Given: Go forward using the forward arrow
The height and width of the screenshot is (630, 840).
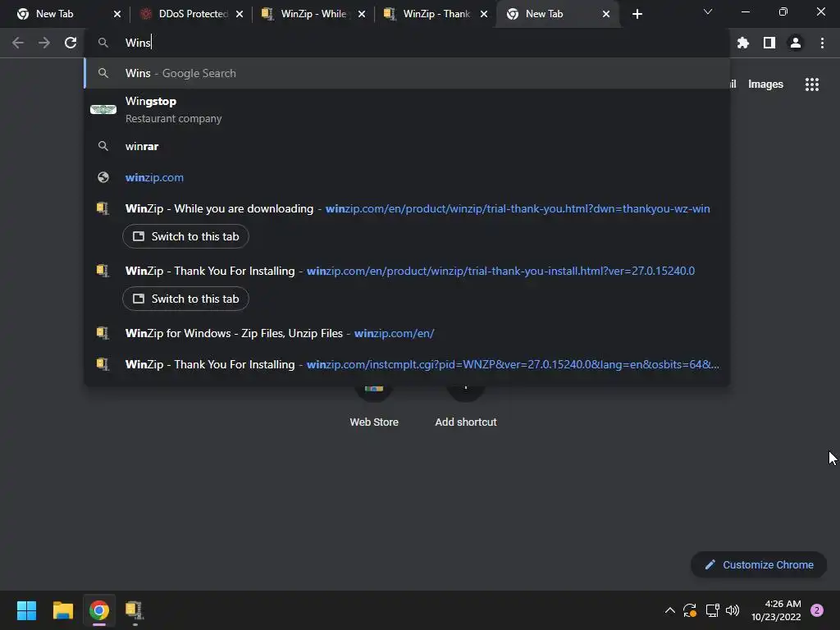Looking at the screenshot, I should pyautogui.click(x=44, y=43).
